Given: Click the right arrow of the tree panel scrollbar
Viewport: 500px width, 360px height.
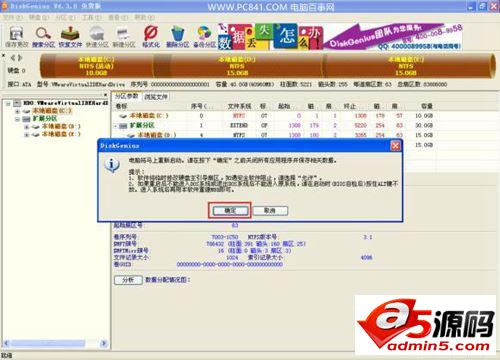Looking at the screenshot, I should click(104, 343).
